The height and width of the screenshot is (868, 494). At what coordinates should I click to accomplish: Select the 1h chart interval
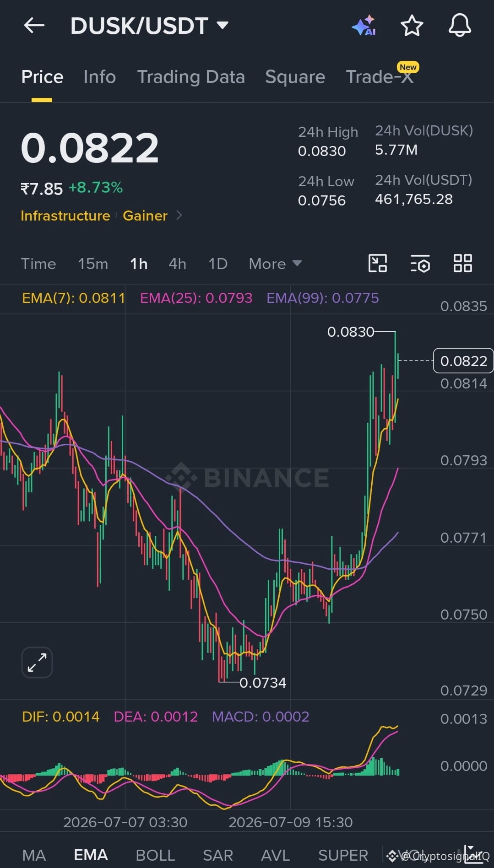click(139, 264)
